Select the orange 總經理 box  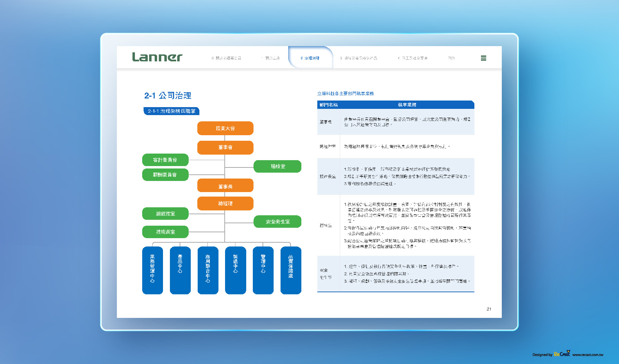click(225, 203)
